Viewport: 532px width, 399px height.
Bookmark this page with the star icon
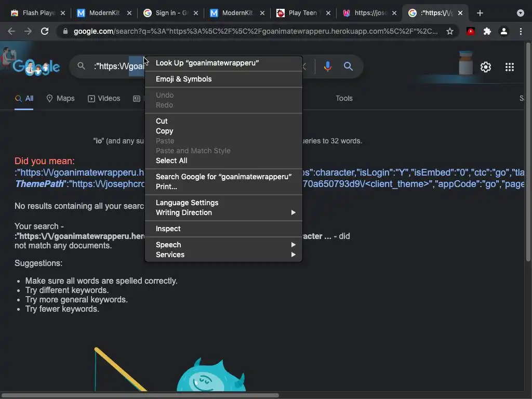449,31
